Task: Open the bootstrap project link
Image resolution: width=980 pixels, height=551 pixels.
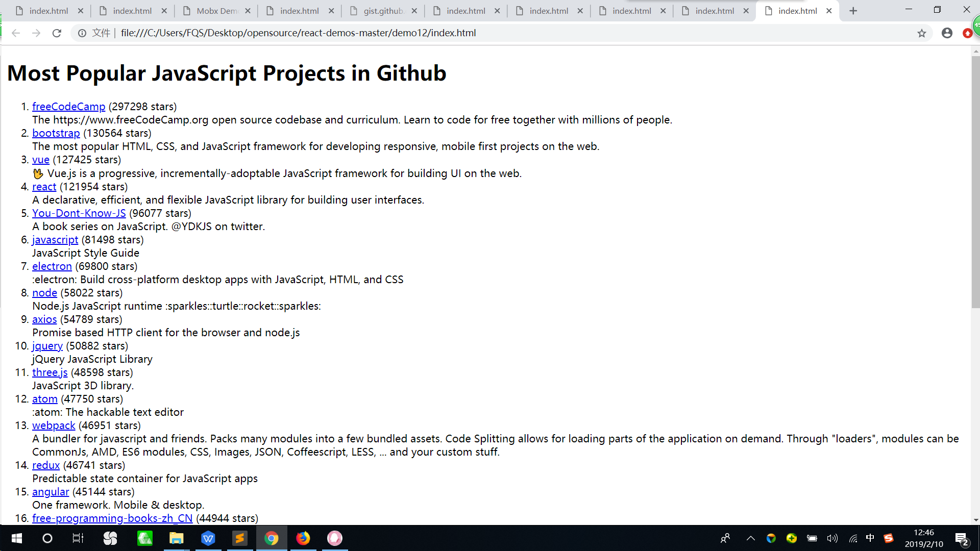Action: 56,133
